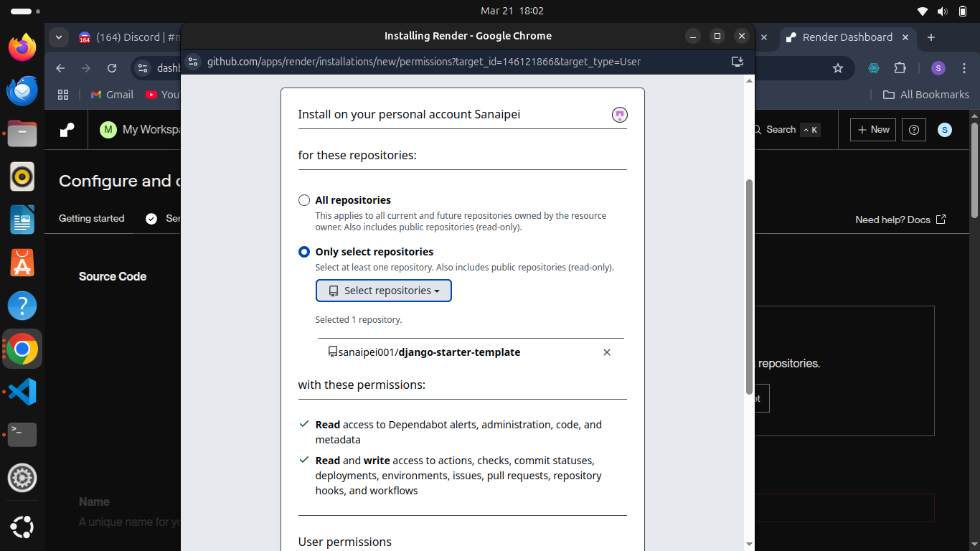Remove django-starter-template from selected repositories
Viewport: 980px width, 551px height.
(607, 352)
